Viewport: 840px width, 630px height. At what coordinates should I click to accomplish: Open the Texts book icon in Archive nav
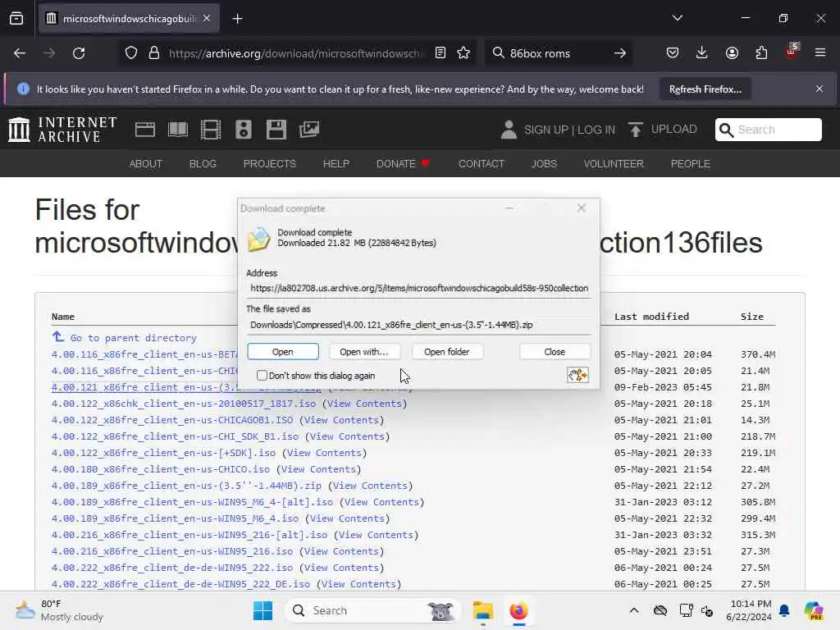click(178, 130)
